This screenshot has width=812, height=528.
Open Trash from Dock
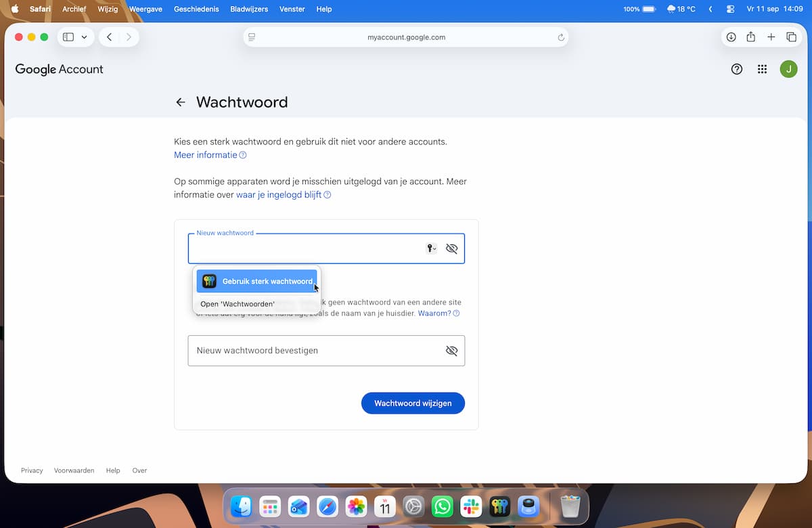(570, 506)
